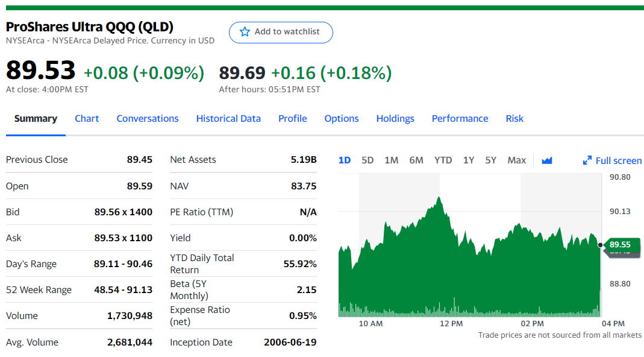
Task: Add QLD to watchlist
Action: [x=281, y=32]
